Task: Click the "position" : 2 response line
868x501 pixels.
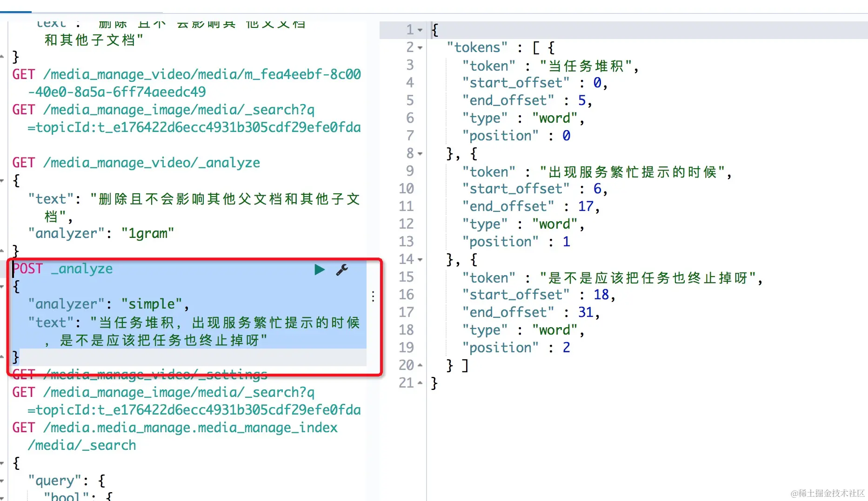Action: click(x=516, y=348)
